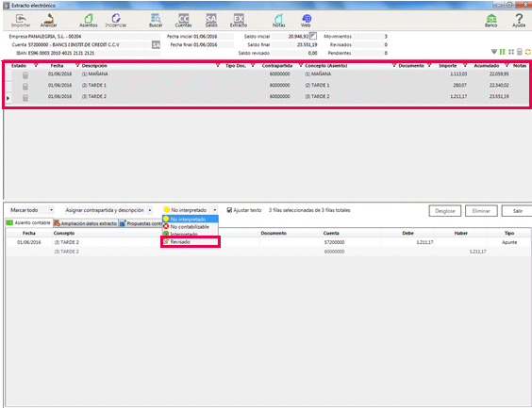Click the four-squares grid icon above the table
Screen dimensions: 532x408
[x=511, y=52]
